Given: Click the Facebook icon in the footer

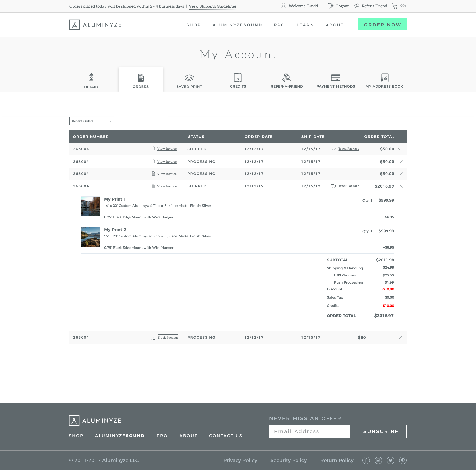Looking at the screenshot, I should pyautogui.click(x=366, y=460).
